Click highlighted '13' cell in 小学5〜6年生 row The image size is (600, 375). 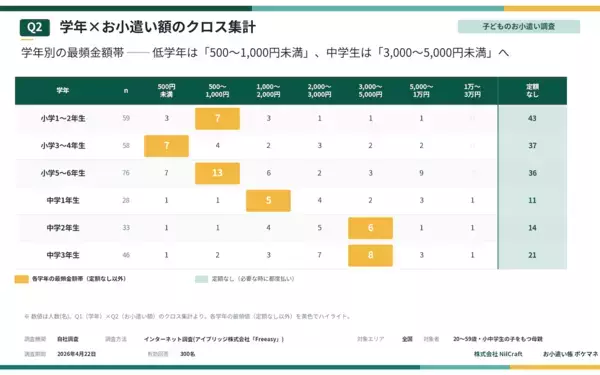coord(217,173)
